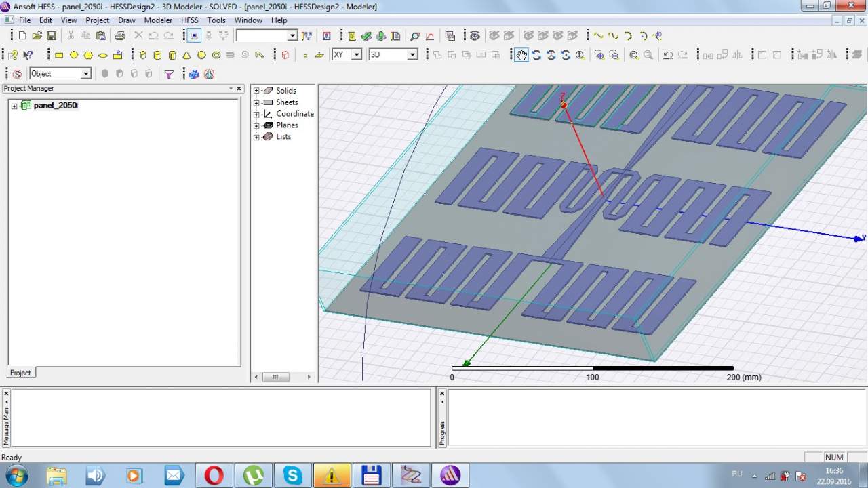Select the Draw cylinder tool
Screen dimensions: 868x488
pyautogui.click(x=157, y=55)
